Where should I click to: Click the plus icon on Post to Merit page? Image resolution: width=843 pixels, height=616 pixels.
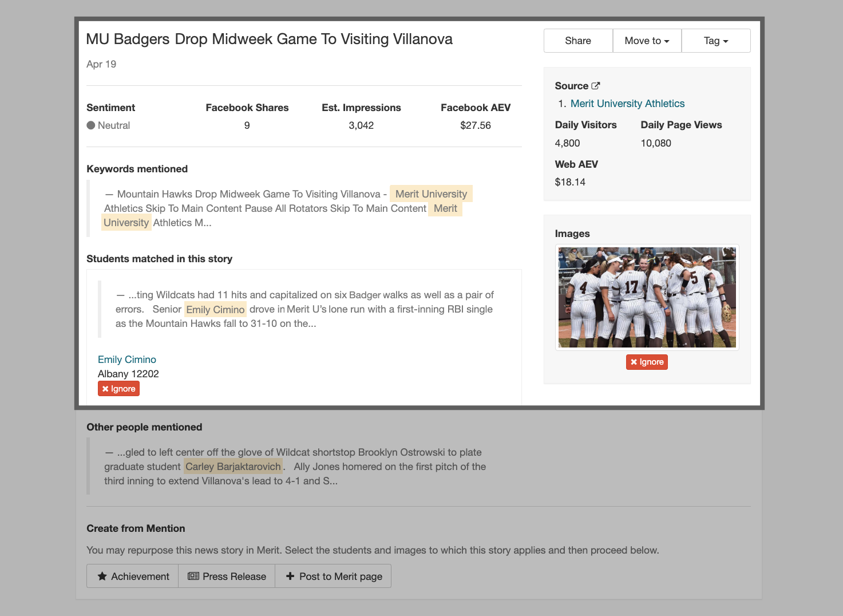(x=291, y=576)
